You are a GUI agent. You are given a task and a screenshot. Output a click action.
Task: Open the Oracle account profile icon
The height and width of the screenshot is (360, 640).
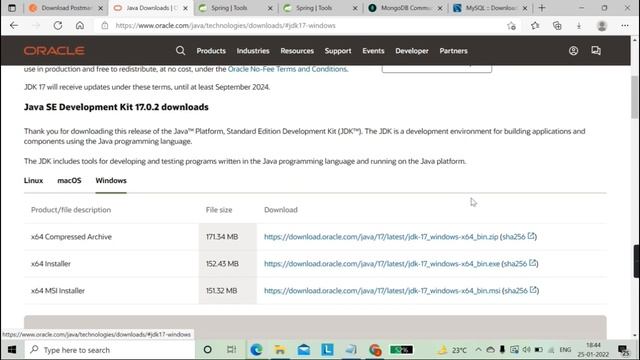tap(573, 51)
